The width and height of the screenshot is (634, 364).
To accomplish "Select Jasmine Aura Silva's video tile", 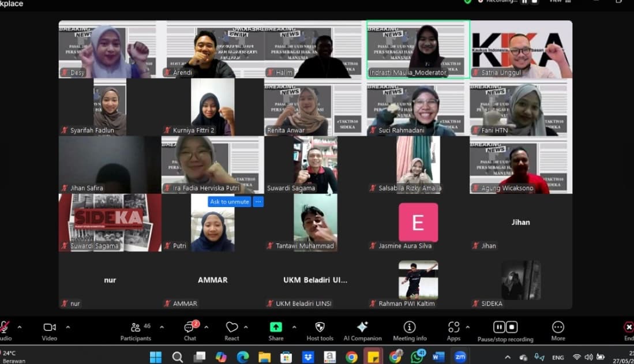I will (418, 223).
